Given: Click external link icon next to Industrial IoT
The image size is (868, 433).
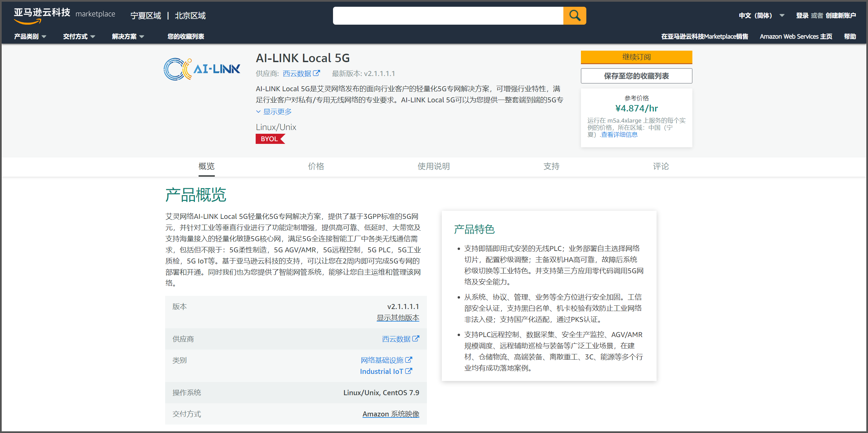Looking at the screenshot, I should (x=409, y=371).
